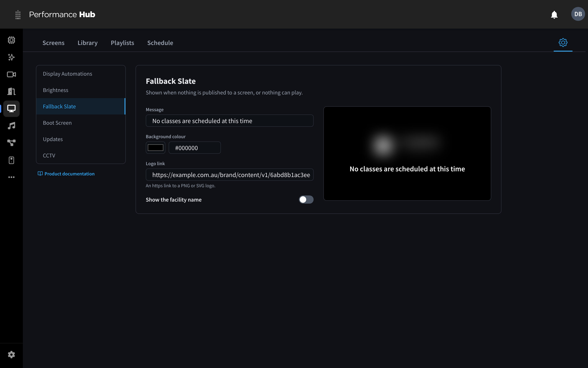Click the 'An https link to a PNG or SVG logo.' hint
Image resolution: width=588 pixels, height=368 pixels.
180,186
